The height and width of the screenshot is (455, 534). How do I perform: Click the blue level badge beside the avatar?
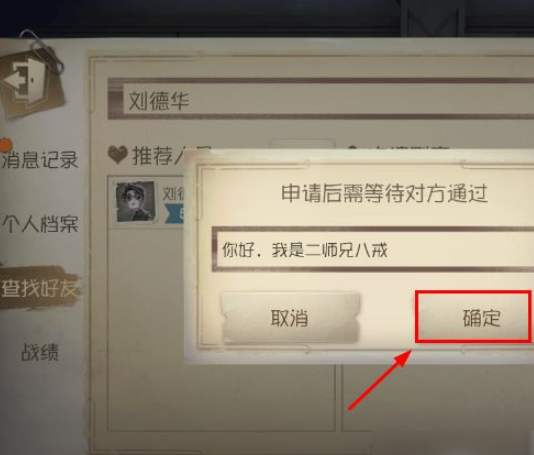pyautogui.click(x=174, y=214)
